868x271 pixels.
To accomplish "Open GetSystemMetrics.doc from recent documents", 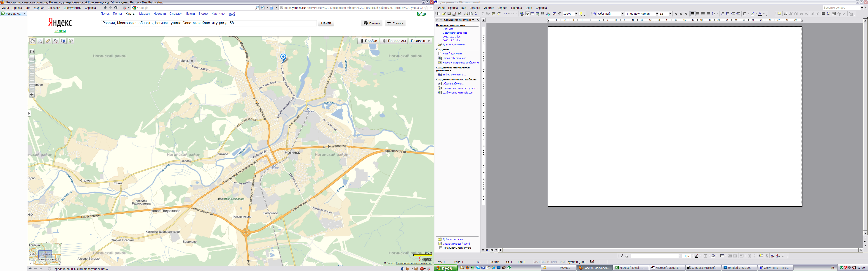I will pyautogui.click(x=455, y=33).
